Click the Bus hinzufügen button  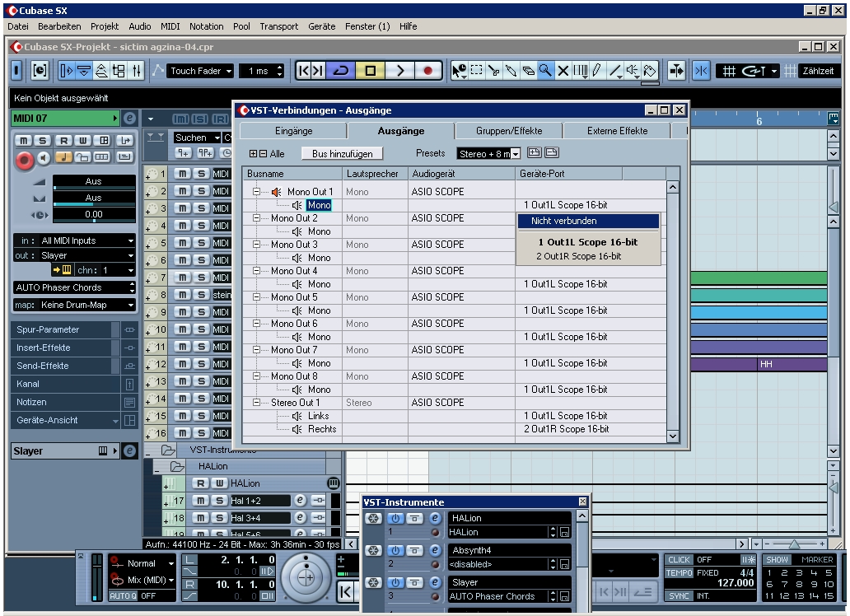tap(342, 153)
